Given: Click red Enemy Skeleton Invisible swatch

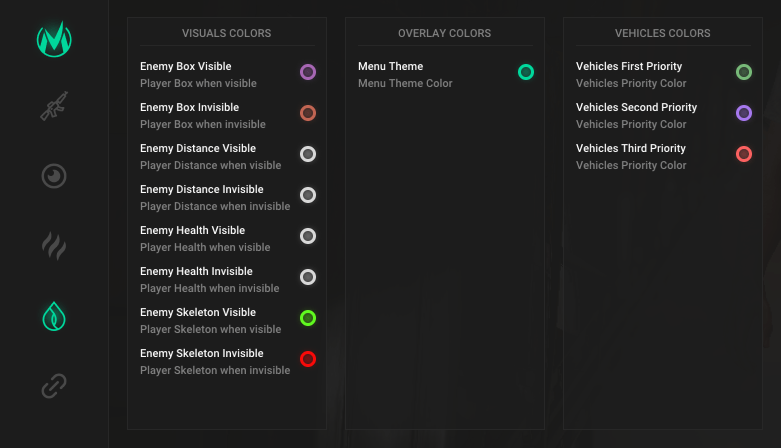Looking at the screenshot, I should pyautogui.click(x=308, y=359).
